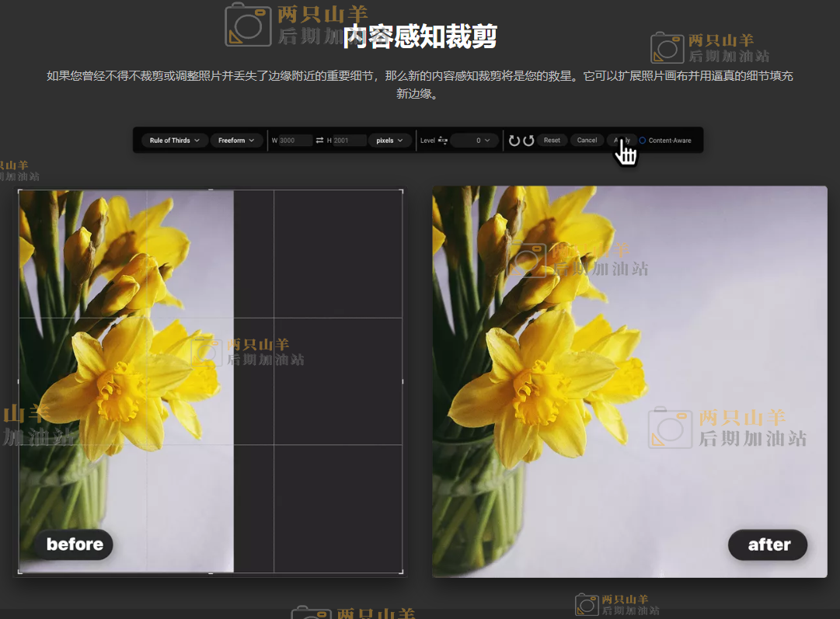The image size is (840, 619).
Task: Open the Rule of Thirds overlay dropdown
Action: coord(174,141)
